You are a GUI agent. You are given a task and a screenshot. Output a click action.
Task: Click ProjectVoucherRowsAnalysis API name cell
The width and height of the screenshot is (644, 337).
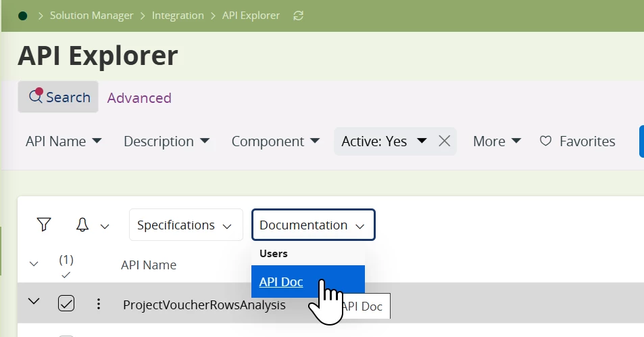tap(204, 305)
